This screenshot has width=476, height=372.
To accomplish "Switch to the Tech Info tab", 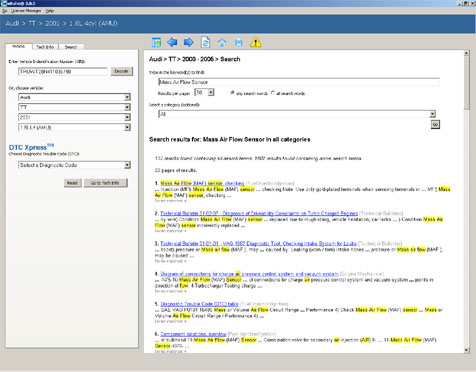I will [45, 47].
